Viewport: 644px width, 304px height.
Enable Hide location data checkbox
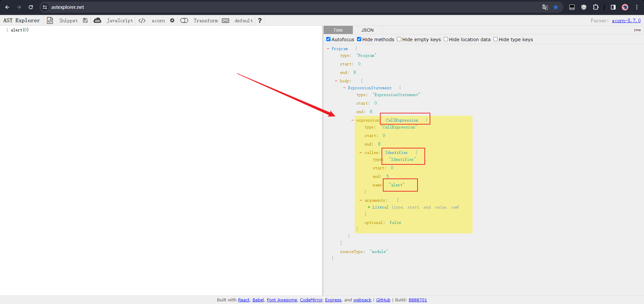[446, 39]
